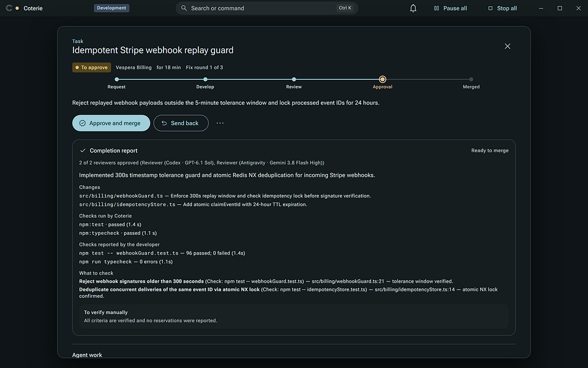Minimize the Coterie window
Screen dimensions: 588x368
(541, 8)
